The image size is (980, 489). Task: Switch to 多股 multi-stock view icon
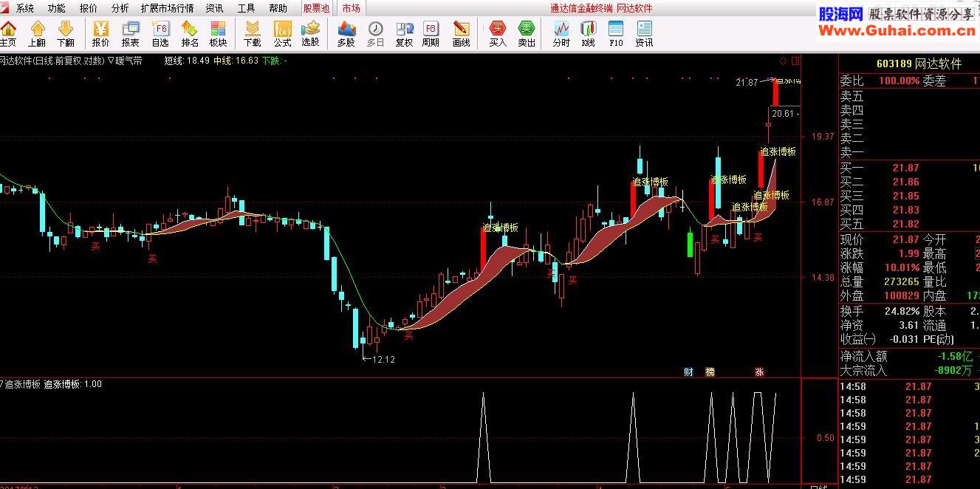[x=346, y=34]
